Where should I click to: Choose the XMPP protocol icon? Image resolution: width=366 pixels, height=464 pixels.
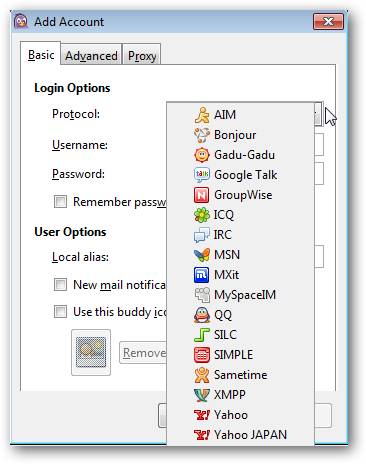click(x=202, y=395)
